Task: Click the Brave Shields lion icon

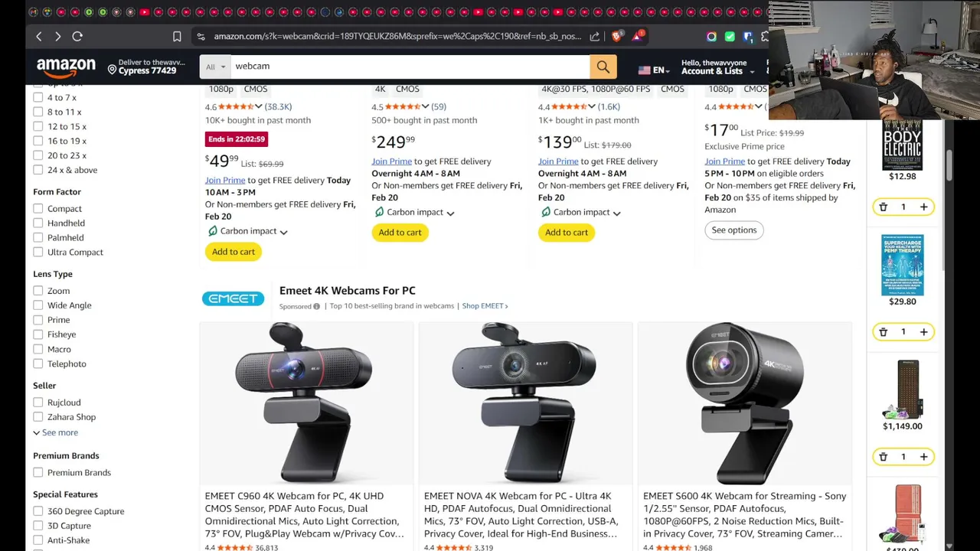Action: 617,36
